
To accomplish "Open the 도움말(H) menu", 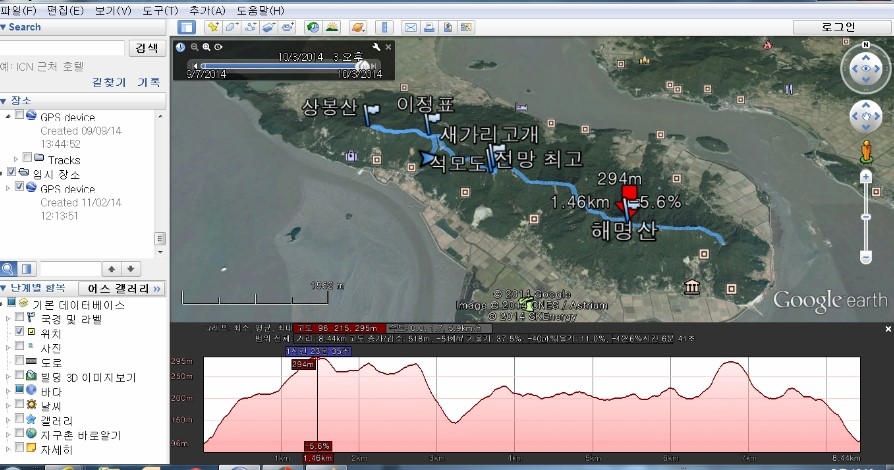I will [x=260, y=10].
